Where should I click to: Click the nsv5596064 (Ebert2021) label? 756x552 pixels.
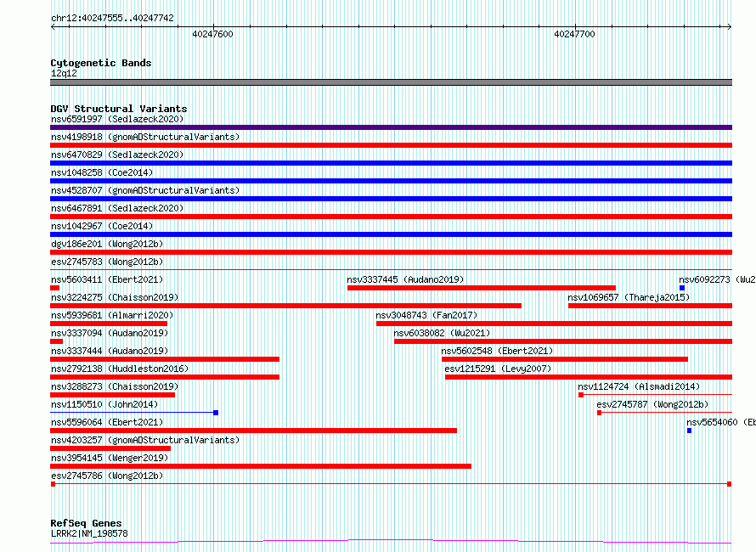pyautogui.click(x=107, y=422)
